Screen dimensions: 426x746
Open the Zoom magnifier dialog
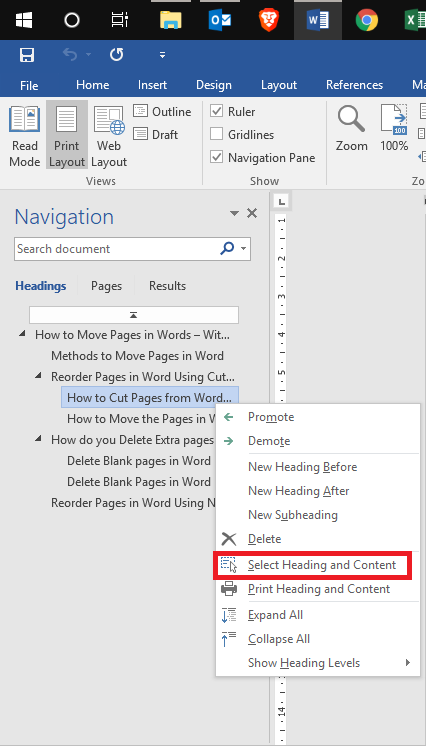[352, 128]
